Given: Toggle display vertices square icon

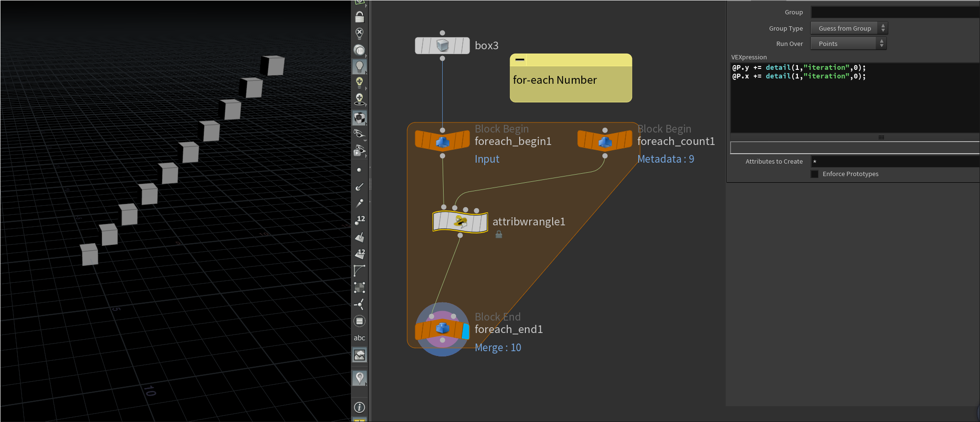Looking at the screenshot, I should click(x=359, y=287).
